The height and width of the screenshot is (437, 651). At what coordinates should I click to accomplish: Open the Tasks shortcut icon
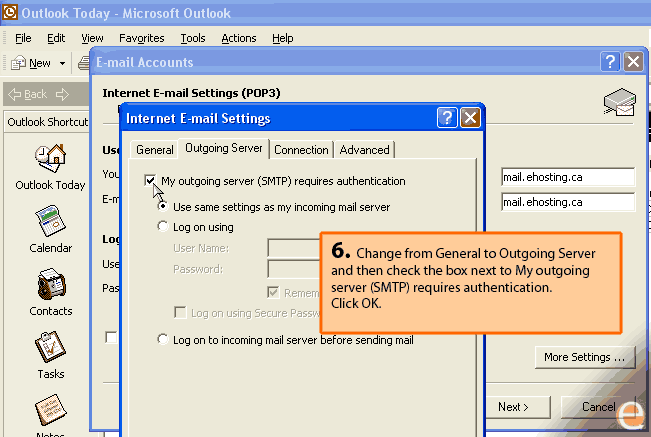[50, 349]
